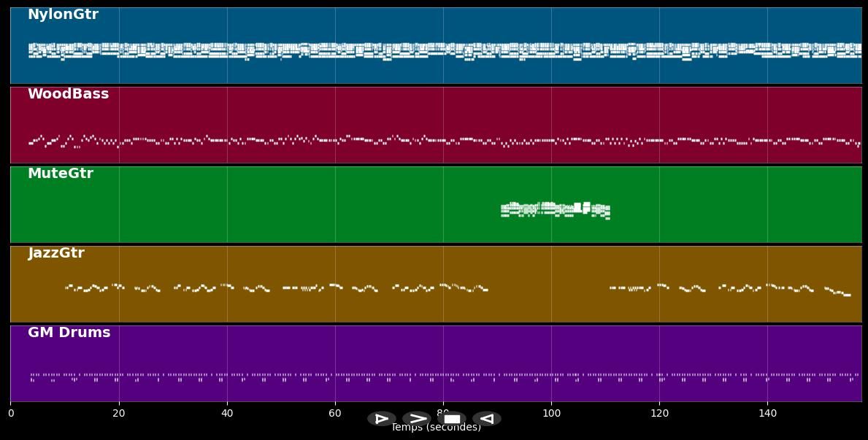Click the final descending notes in JazzGtr track

[x=840, y=292]
